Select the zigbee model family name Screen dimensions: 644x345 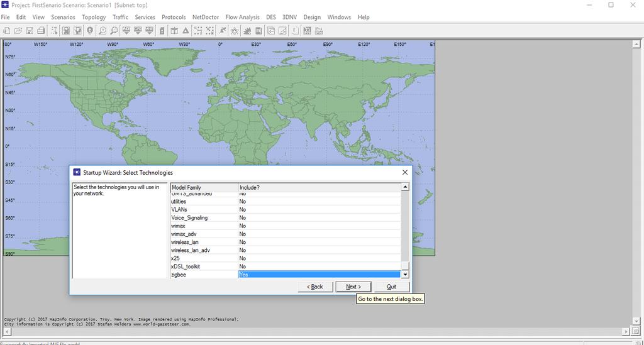(179, 275)
